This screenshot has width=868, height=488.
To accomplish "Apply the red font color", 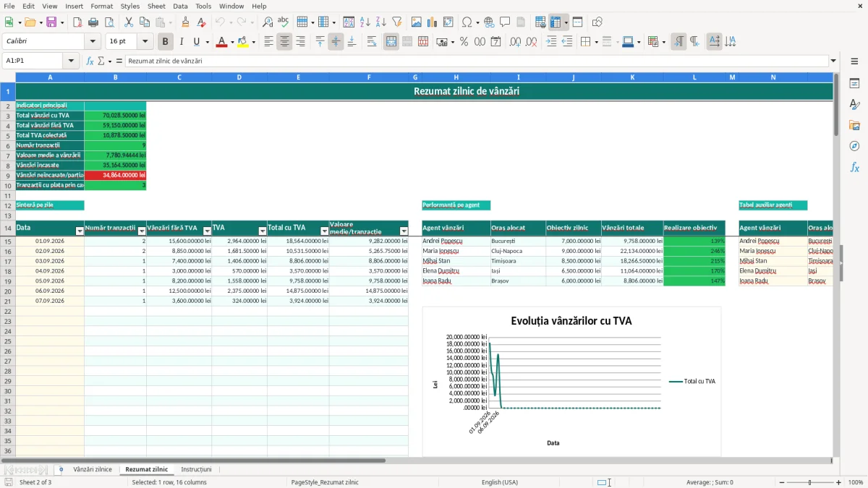I will (221, 42).
